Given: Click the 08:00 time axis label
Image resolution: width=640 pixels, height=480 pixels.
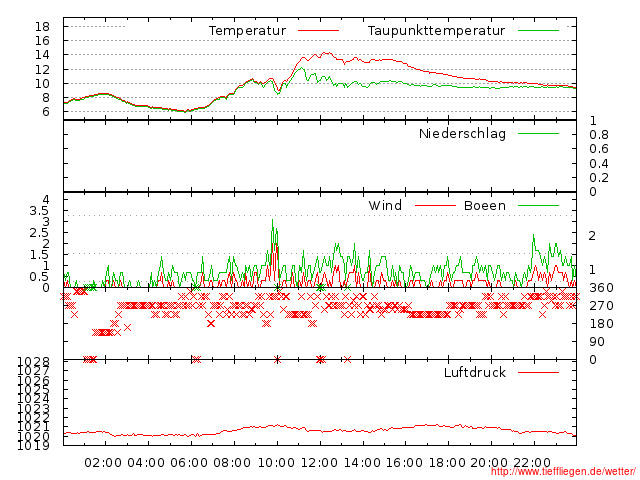Looking at the screenshot, I should (232, 463).
